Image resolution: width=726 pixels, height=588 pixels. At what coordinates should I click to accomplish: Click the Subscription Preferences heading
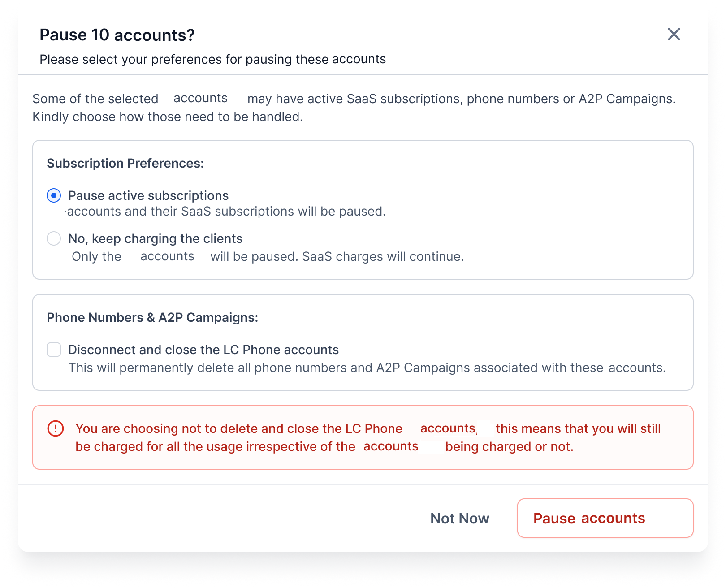[125, 163]
